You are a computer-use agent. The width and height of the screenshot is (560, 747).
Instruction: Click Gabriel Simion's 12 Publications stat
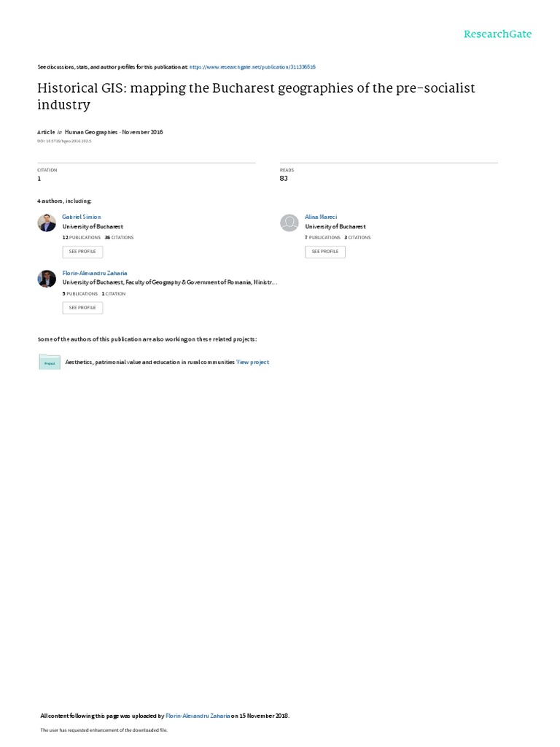pos(82,237)
